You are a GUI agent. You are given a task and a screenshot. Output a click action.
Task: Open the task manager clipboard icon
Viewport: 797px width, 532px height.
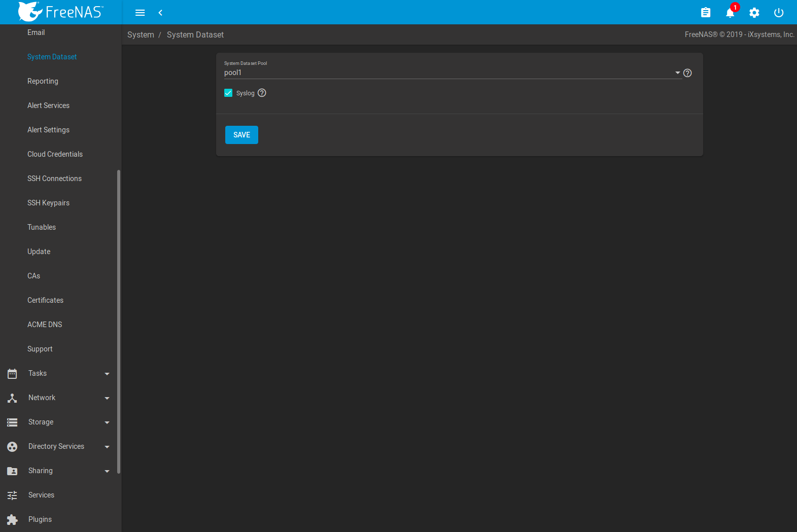[x=706, y=13]
